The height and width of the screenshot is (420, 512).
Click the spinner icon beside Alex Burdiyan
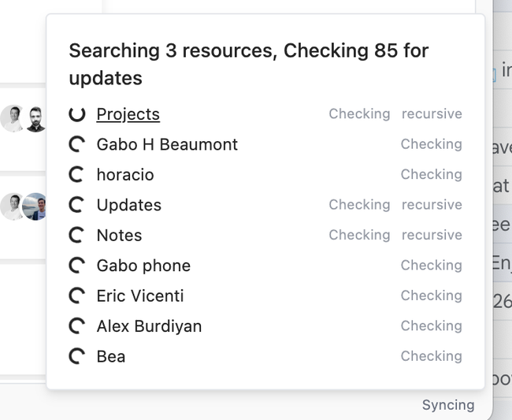pyautogui.click(x=76, y=326)
